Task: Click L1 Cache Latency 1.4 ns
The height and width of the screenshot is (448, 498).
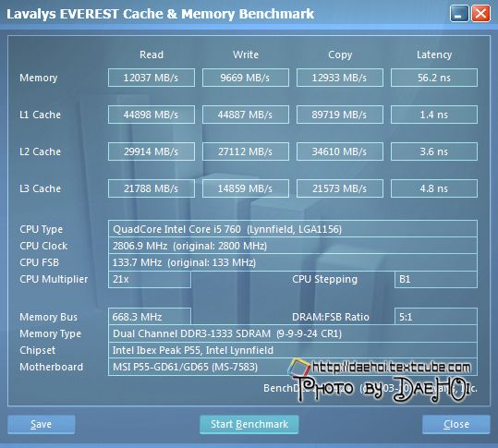Action: (x=434, y=115)
